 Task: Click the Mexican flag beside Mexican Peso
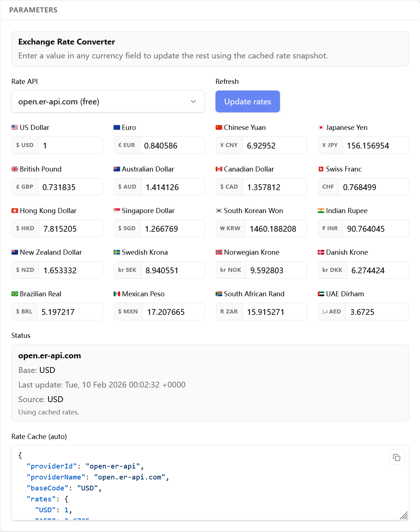(116, 294)
